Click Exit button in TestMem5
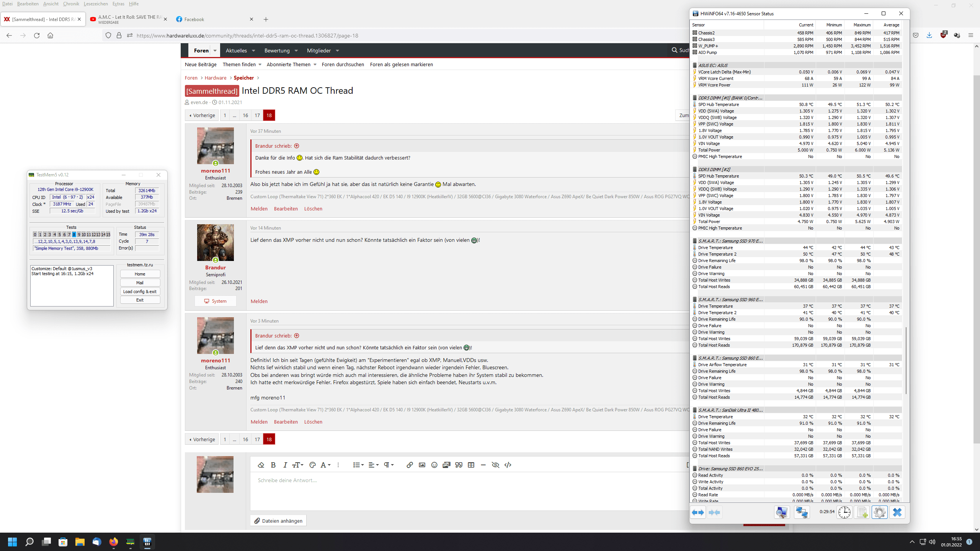980x551 pixels. [140, 300]
